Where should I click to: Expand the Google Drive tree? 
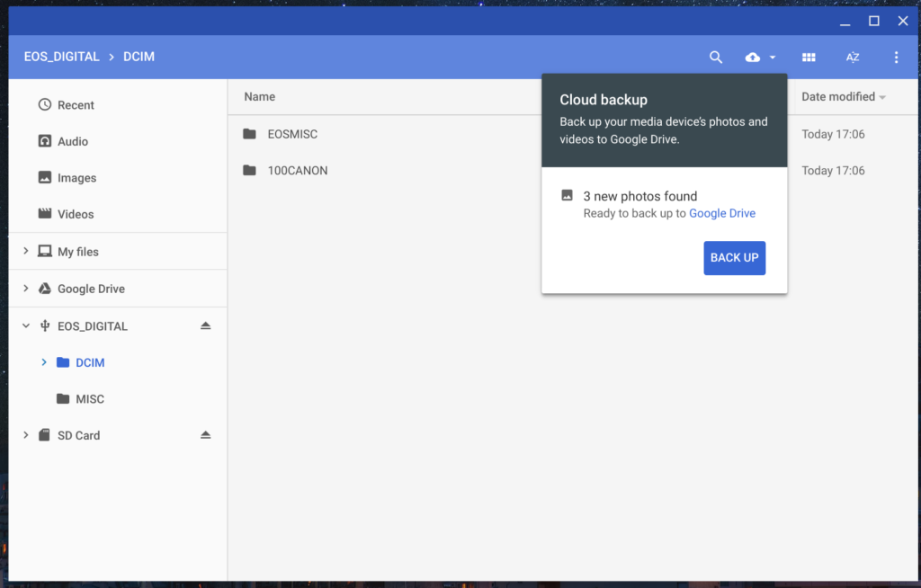click(26, 288)
